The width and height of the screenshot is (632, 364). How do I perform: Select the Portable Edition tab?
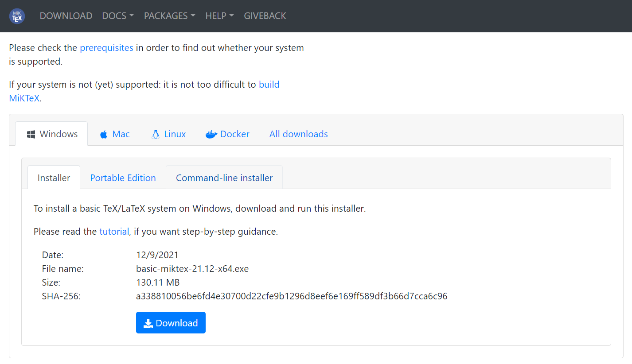point(123,178)
